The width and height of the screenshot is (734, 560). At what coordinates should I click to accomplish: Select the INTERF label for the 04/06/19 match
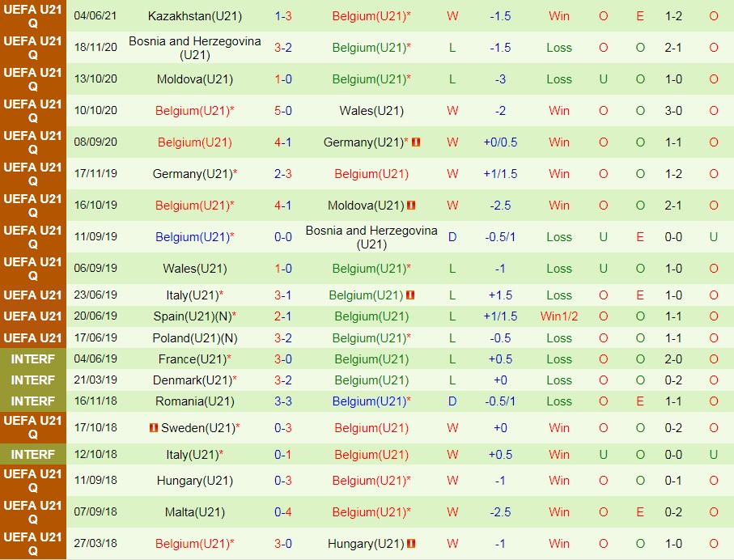coord(33,359)
